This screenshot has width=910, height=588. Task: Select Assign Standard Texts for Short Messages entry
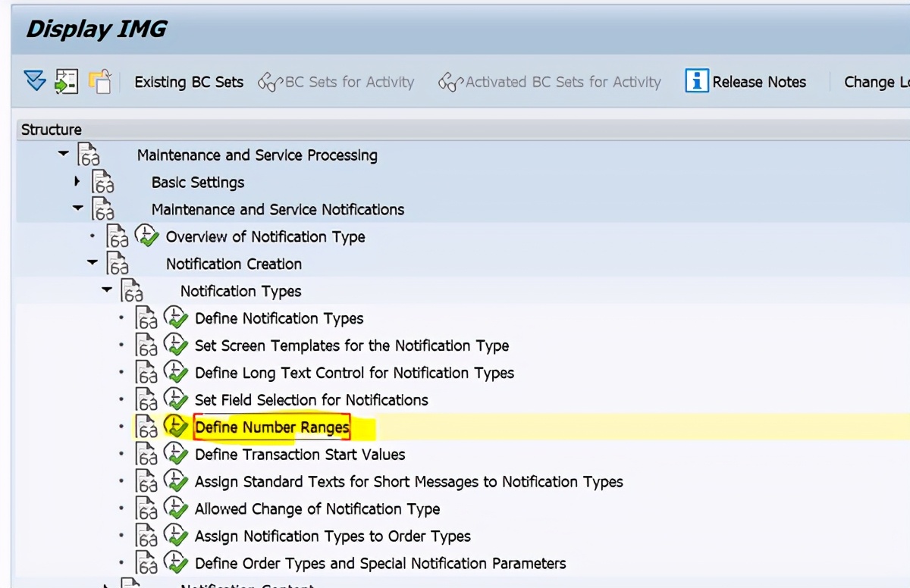tap(409, 483)
